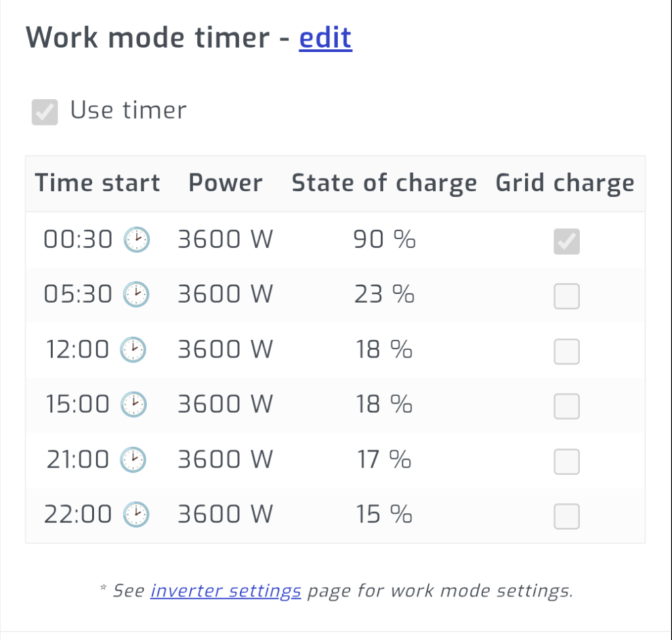672x640 pixels.
Task: Select the Power column heading
Action: click(x=225, y=183)
